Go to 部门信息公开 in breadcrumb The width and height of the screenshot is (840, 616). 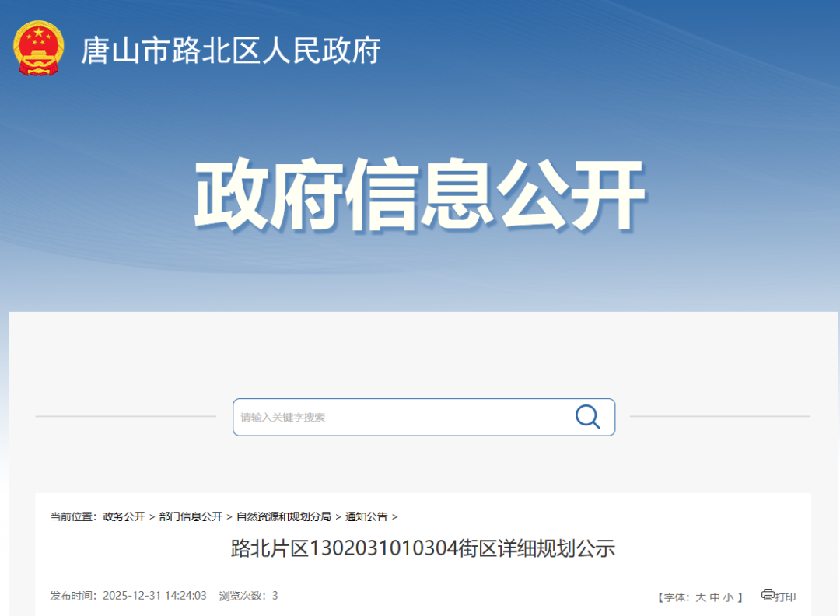pyautogui.click(x=191, y=516)
